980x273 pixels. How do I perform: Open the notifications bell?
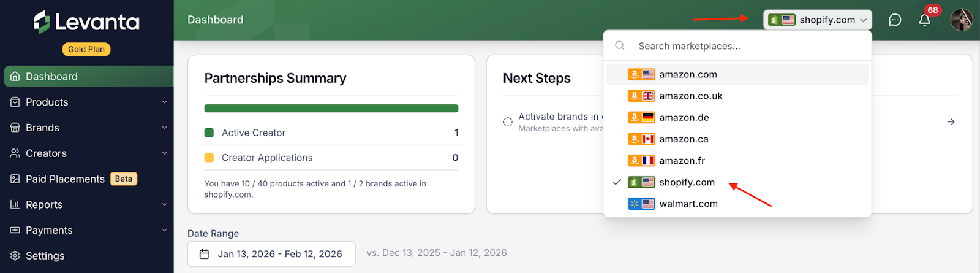(925, 20)
